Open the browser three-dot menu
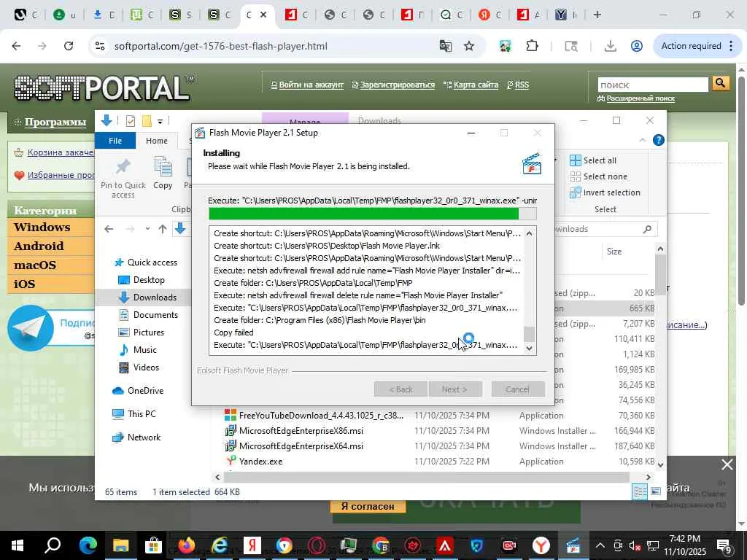This screenshot has height=560, width=747. pyautogui.click(x=731, y=46)
